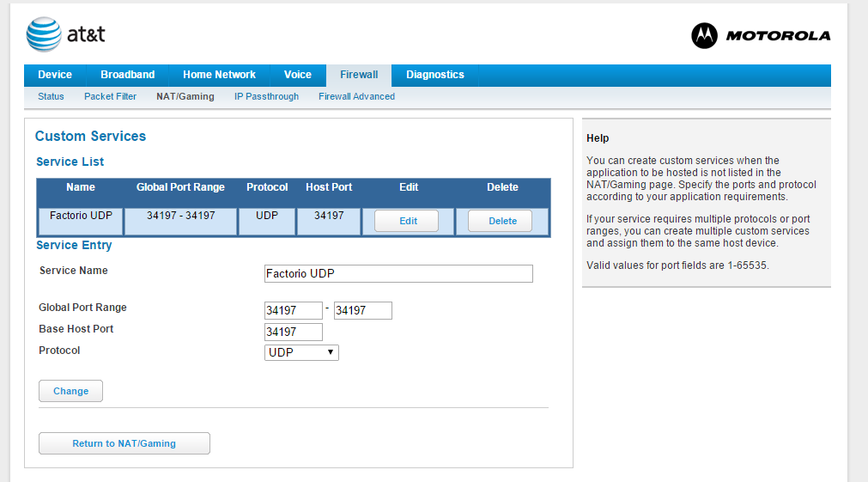Go to the Voice tab
The height and width of the screenshot is (482, 868).
click(x=298, y=75)
